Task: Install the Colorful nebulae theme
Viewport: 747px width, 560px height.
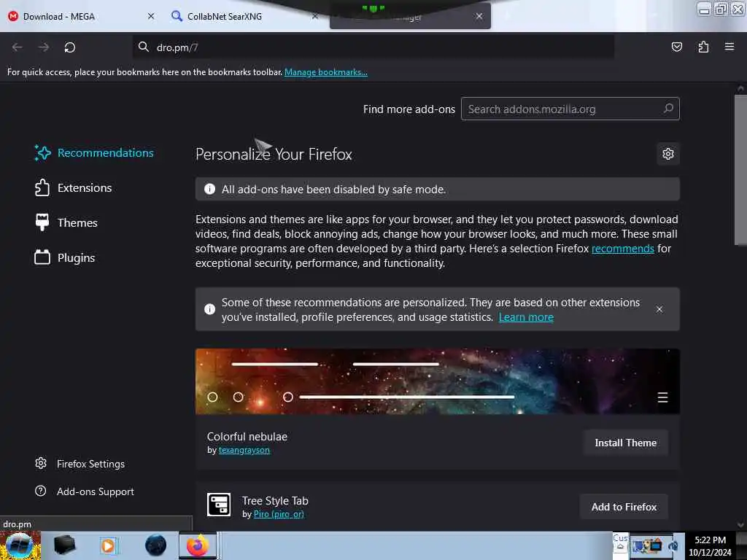Action: (x=625, y=443)
